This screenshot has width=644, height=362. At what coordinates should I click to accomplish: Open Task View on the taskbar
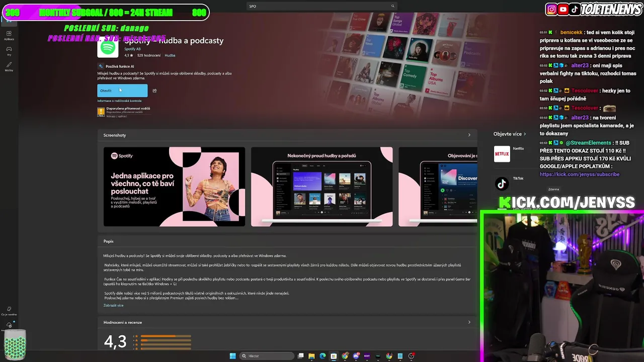[300, 356]
